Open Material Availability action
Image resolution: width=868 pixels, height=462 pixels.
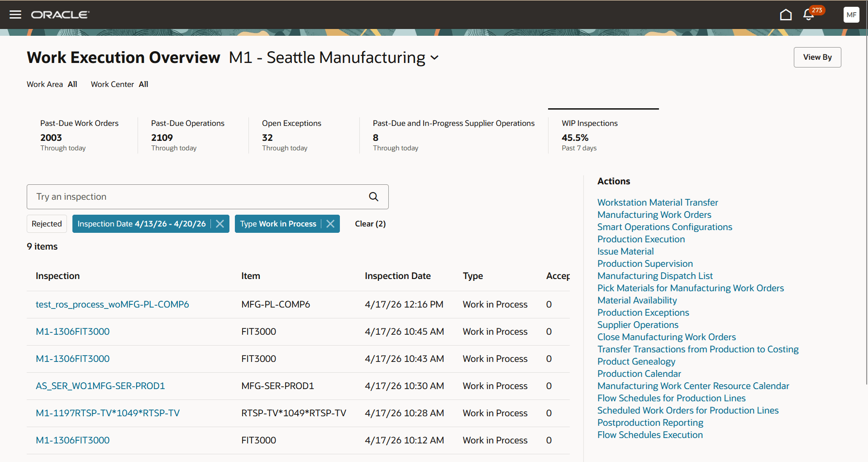click(637, 300)
